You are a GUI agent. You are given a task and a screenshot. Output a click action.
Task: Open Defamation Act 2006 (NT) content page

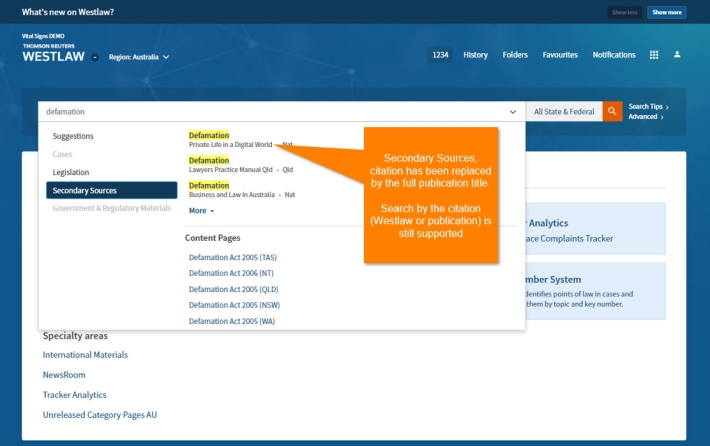click(x=231, y=273)
